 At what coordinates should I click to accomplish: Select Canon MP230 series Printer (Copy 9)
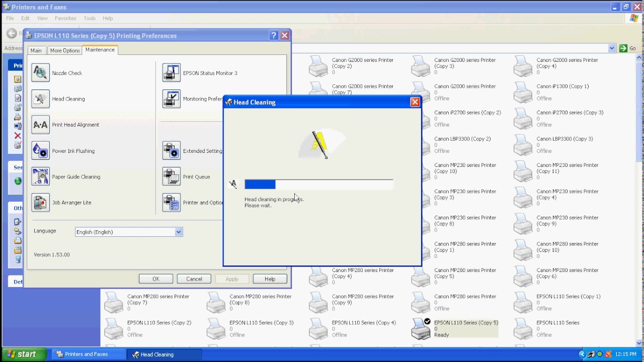point(556,224)
